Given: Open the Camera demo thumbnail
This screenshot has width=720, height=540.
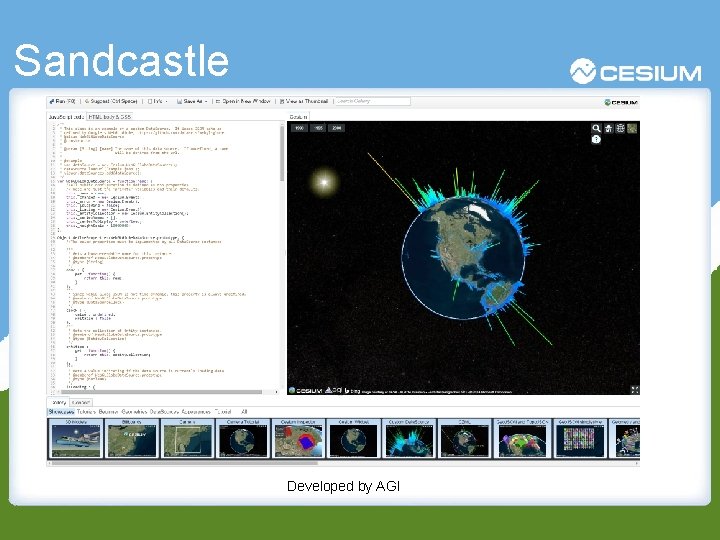Looking at the screenshot, I should coord(187,438).
